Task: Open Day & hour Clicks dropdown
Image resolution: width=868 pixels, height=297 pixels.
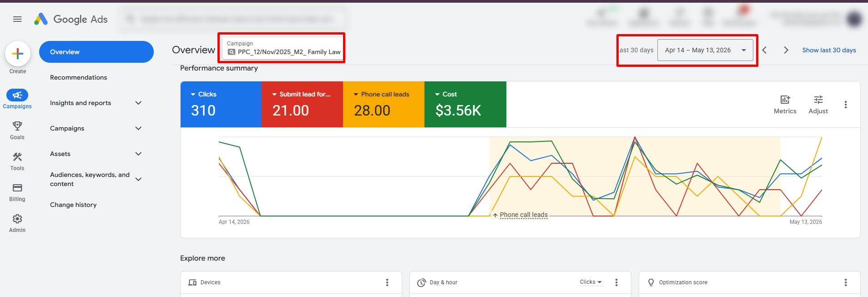Action: click(590, 282)
